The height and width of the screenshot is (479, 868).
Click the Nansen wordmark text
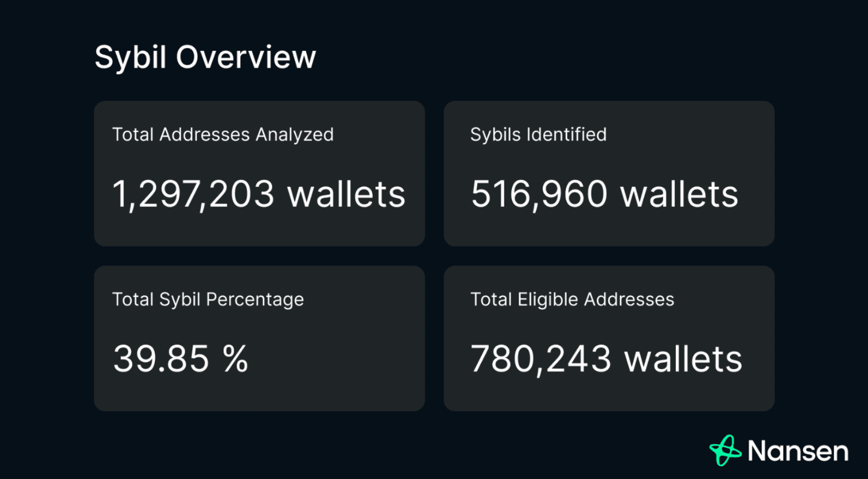click(798, 451)
